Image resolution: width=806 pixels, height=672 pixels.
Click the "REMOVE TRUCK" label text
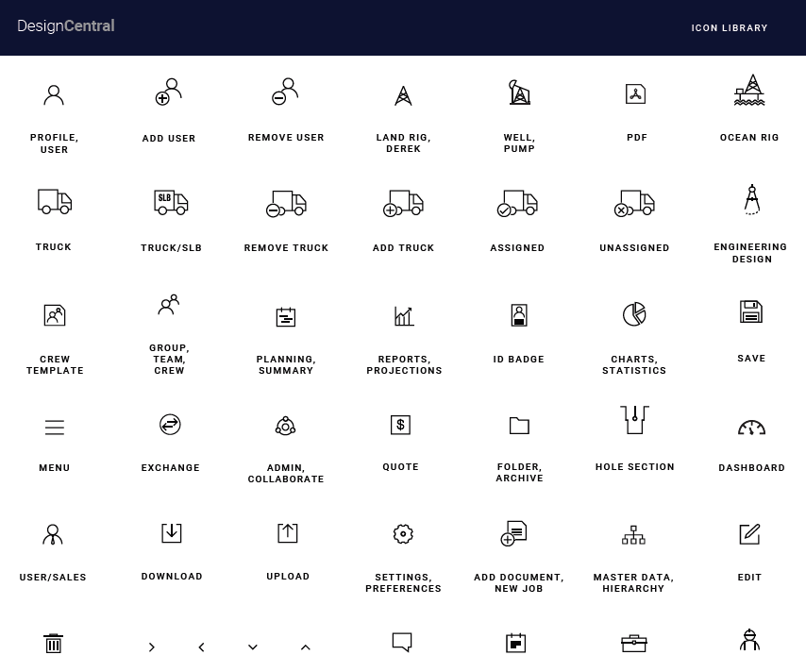(286, 248)
